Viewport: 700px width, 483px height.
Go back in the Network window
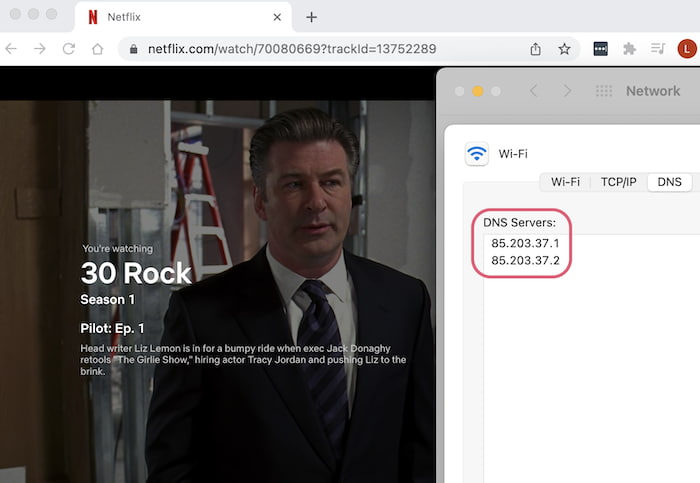pyautogui.click(x=533, y=91)
